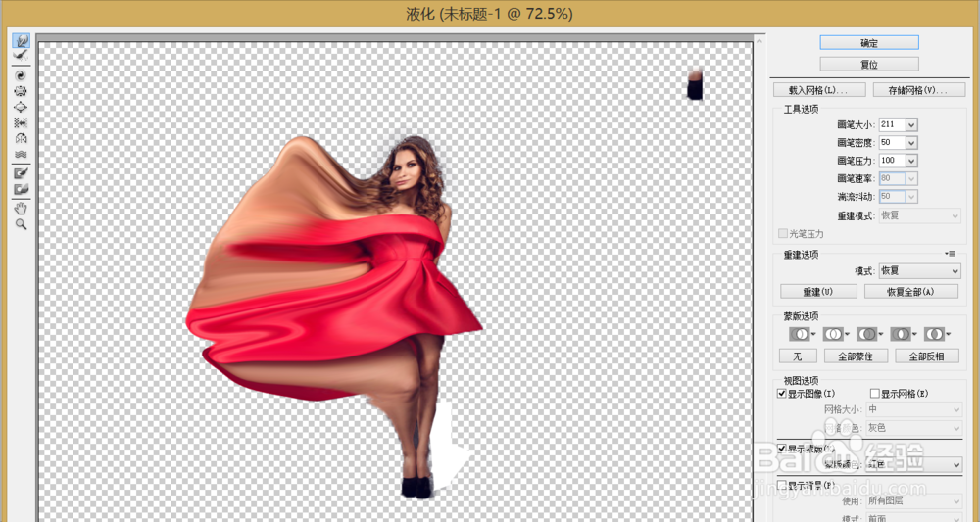Click the 存储网格(V)... button
This screenshot has height=522, width=980.
(x=919, y=90)
